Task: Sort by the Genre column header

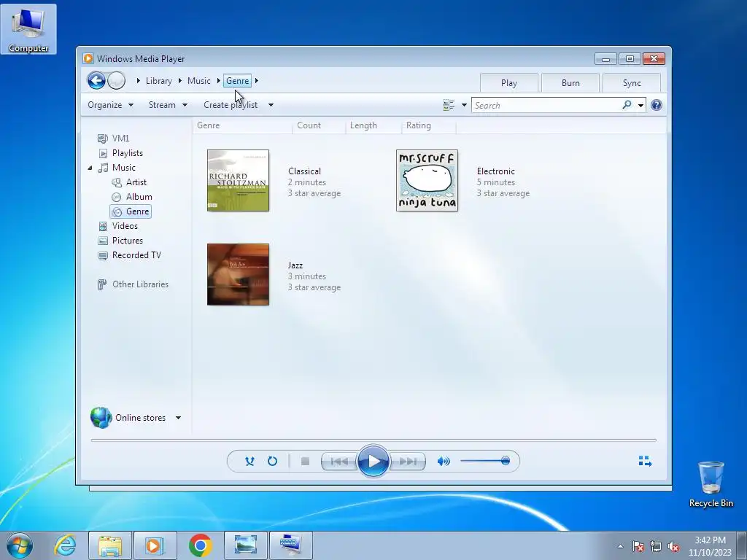Action: pos(242,125)
